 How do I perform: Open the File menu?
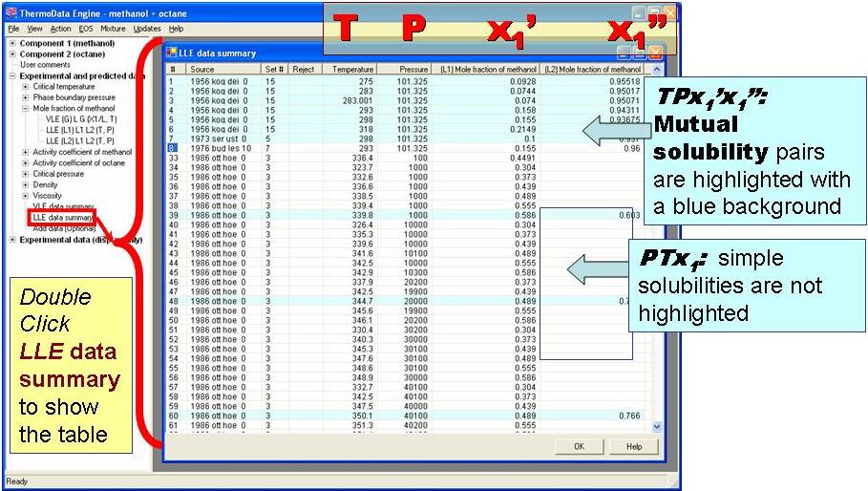click(13, 29)
